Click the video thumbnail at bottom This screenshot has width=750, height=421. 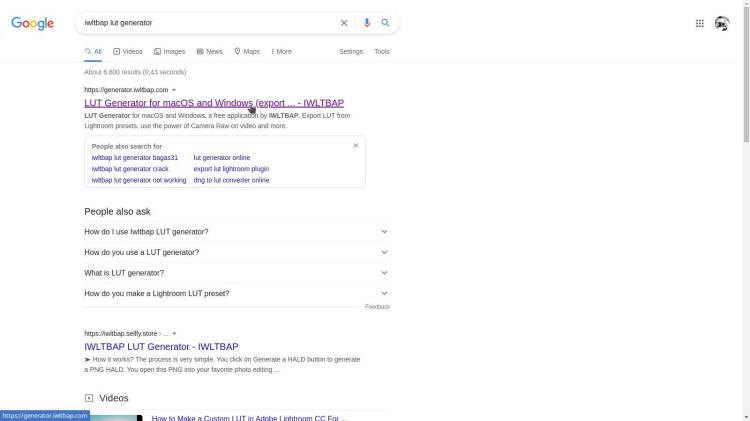coord(113,418)
